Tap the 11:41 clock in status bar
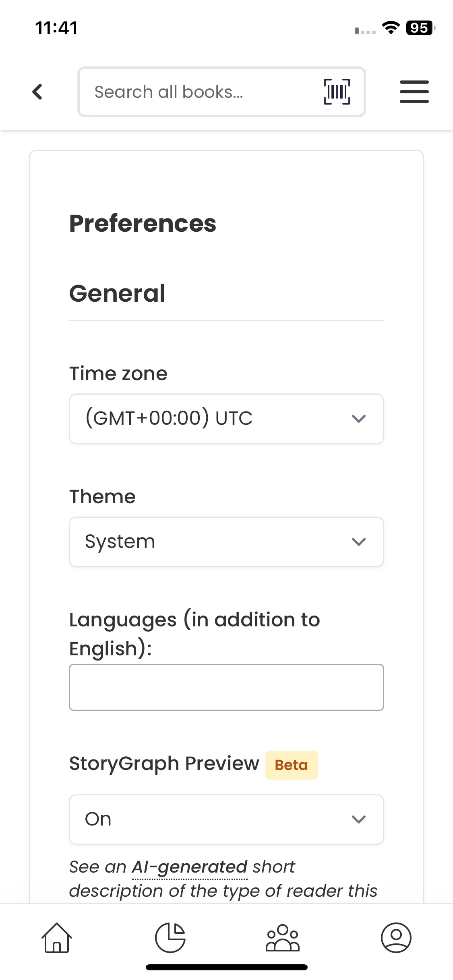Image resolution: width=453 pixels, height=980 pixels. 56,28
